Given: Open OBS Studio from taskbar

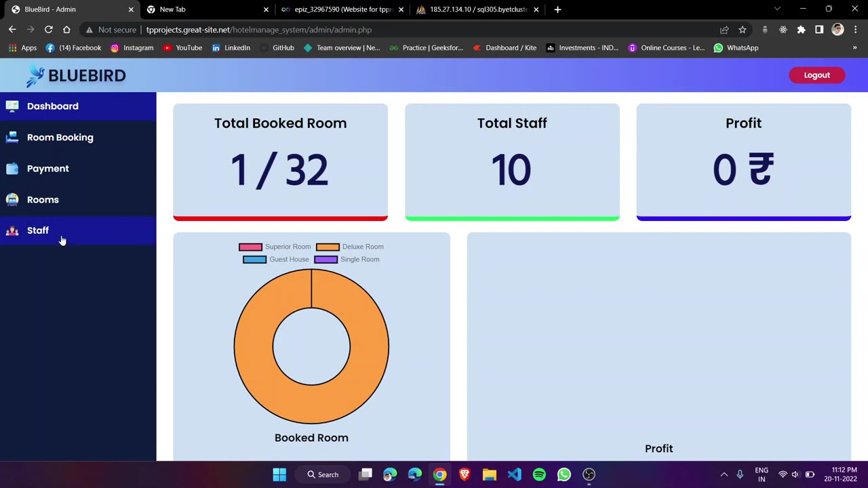Looking at the screenshot, I should pos(589,474).
